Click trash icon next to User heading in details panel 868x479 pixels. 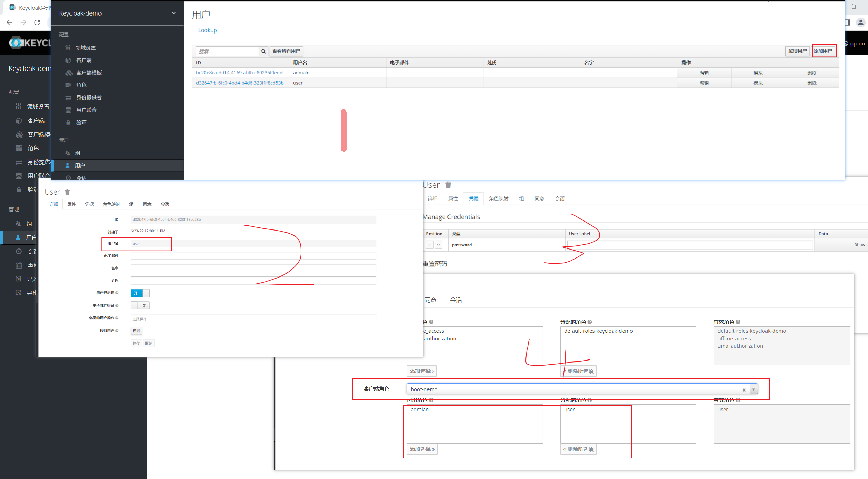pos(67,192)
